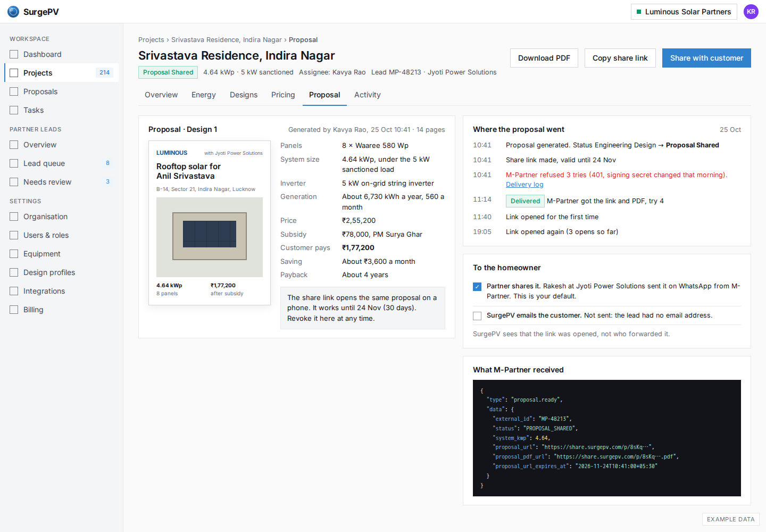Image resolution: width=766 pixels, height=532 pixels.
Task: Click the Lead MP-48213 text
Action: point(396,72)
